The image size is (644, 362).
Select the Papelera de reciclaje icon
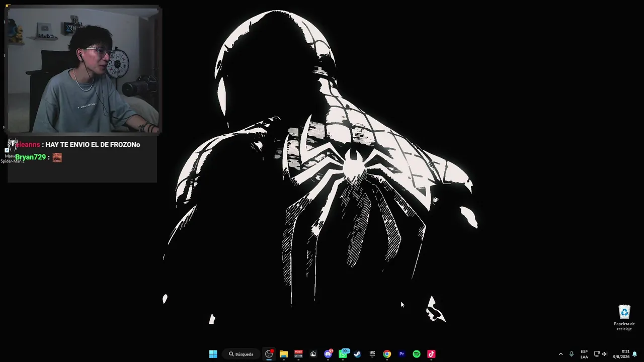click(624, 318)
